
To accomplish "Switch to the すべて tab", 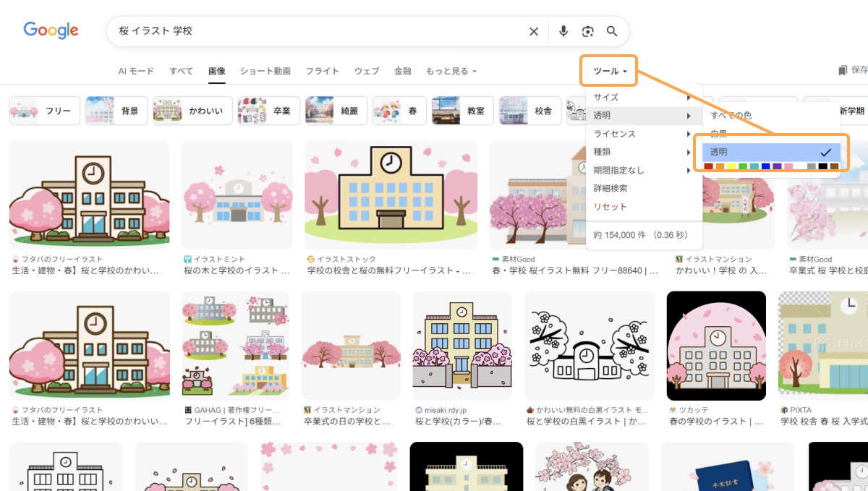I will 181,71.
